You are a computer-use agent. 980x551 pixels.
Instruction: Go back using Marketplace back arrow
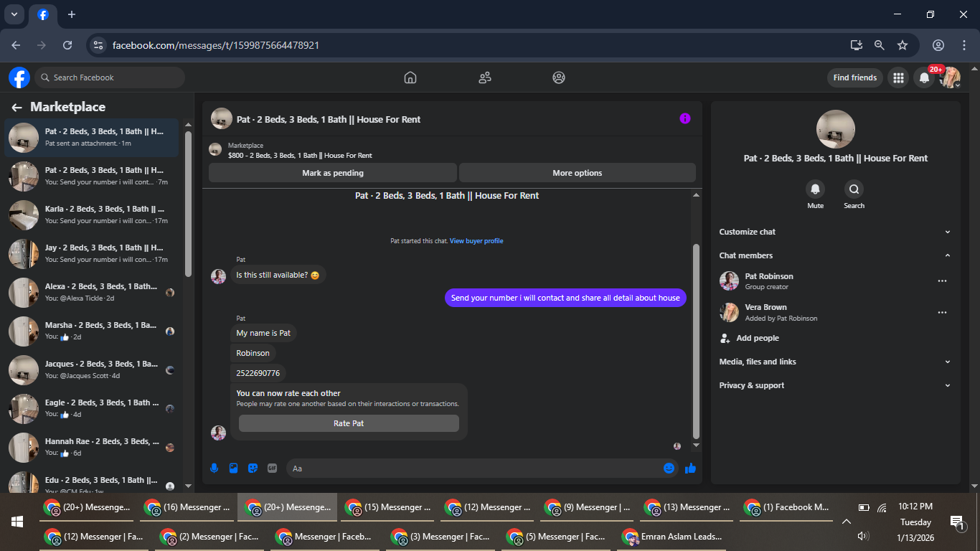click(17, 107)
